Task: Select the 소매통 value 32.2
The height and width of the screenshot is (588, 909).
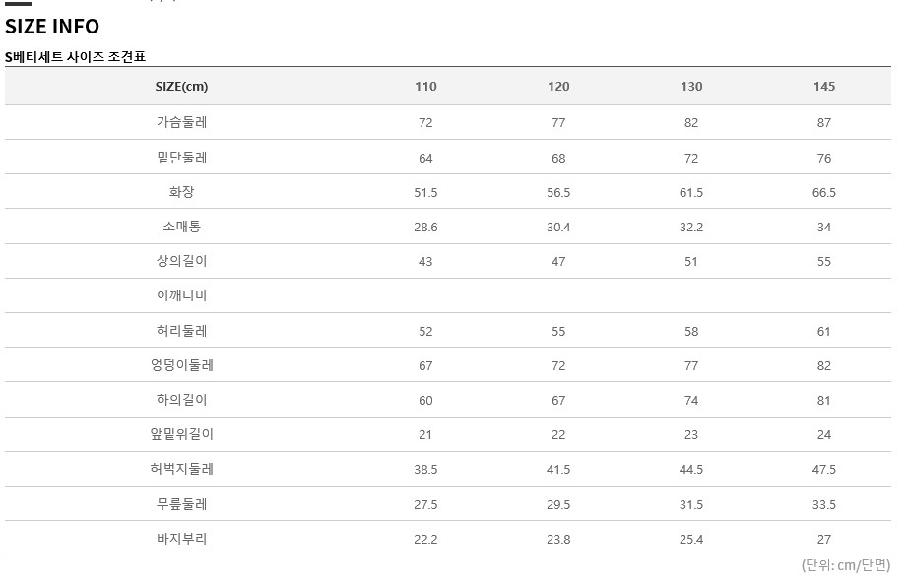Action: pyautogui.click(x=691, y=228)
